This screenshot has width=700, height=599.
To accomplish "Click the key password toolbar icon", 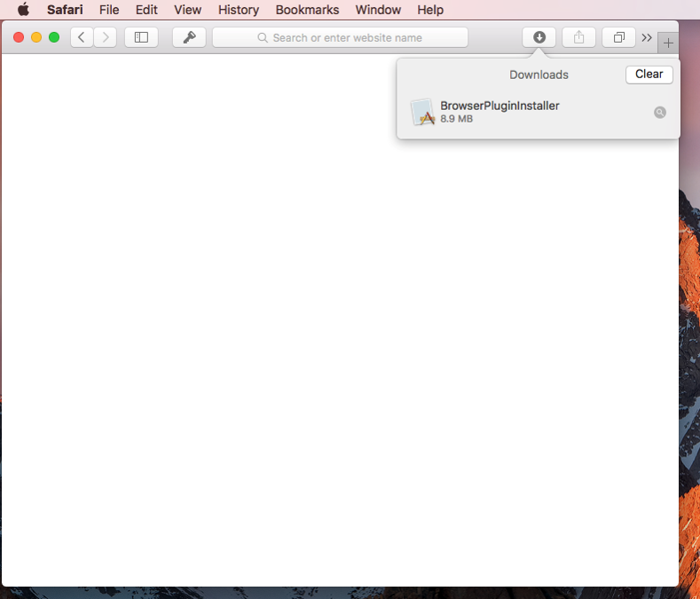I will pos(189,37).
